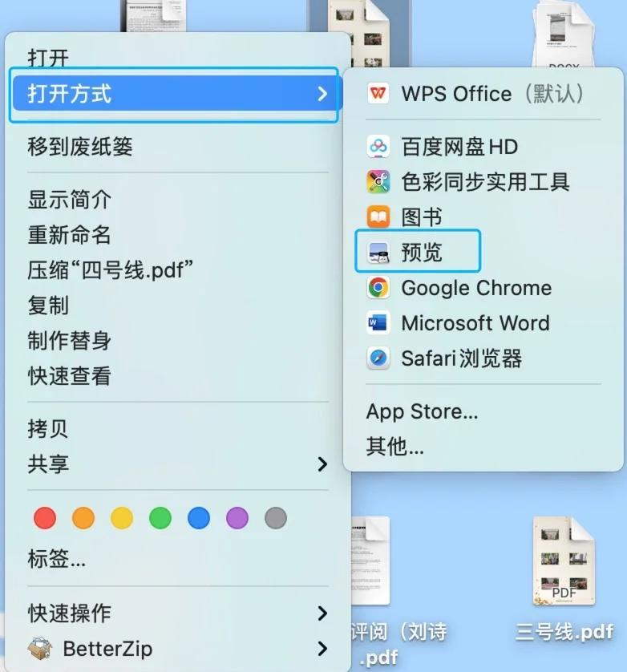This screenshot has width=627, height=672.
Task: Click the Microsoft Word icon
Action: [x=378, y=323]
